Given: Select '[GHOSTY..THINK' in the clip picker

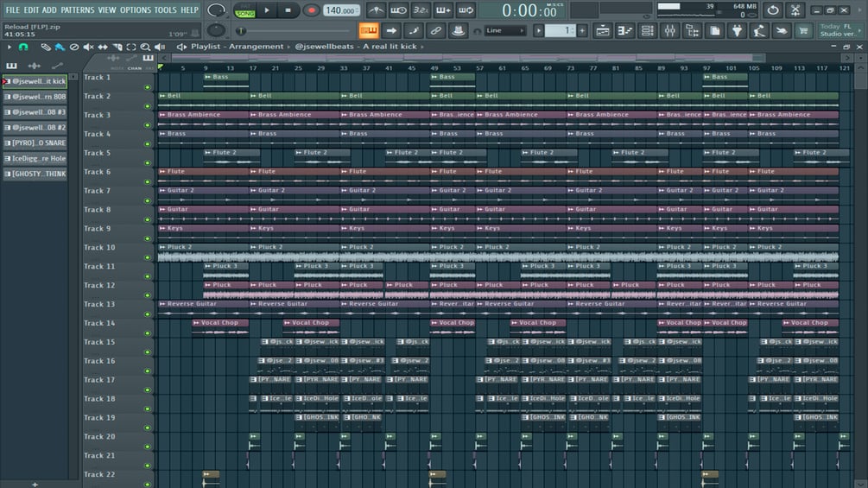Looking at the screenshot, I should (35, 174).
